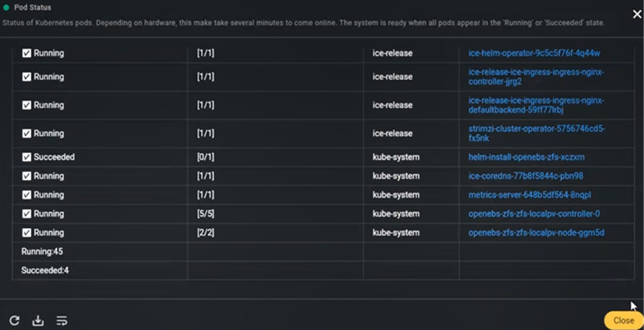Click the download log icon

tap(38, 321)
